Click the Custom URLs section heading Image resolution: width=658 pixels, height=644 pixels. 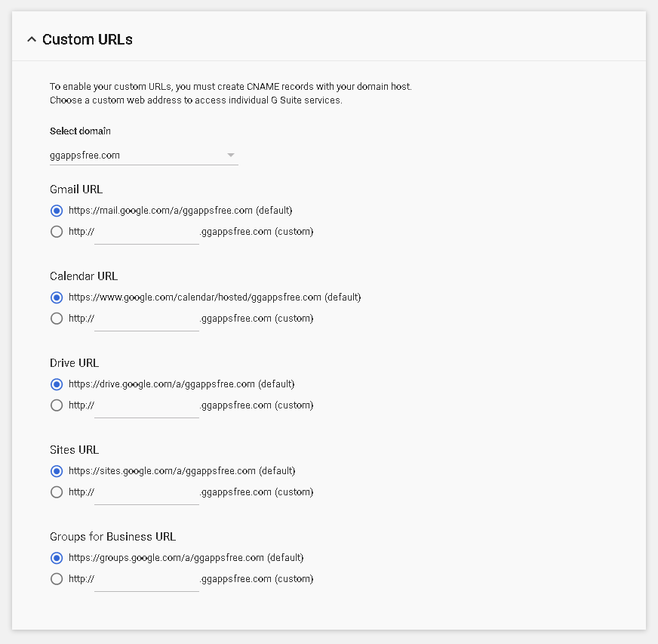[88, 39]
